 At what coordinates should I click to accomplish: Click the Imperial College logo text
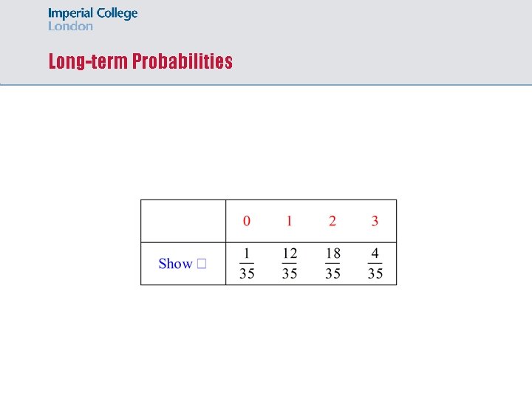(x=93, y=13)
